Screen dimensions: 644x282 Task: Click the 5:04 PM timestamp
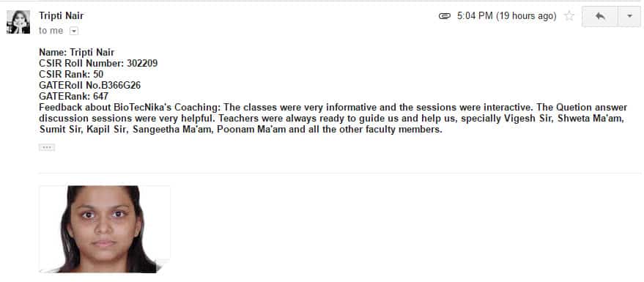pos(475,16)
